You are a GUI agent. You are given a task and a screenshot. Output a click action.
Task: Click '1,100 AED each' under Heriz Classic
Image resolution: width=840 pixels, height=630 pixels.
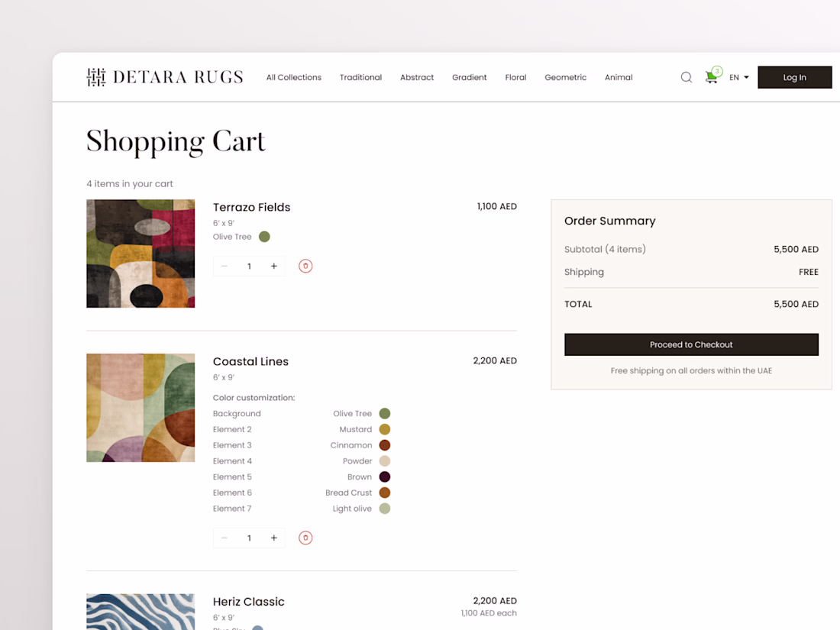489,613
